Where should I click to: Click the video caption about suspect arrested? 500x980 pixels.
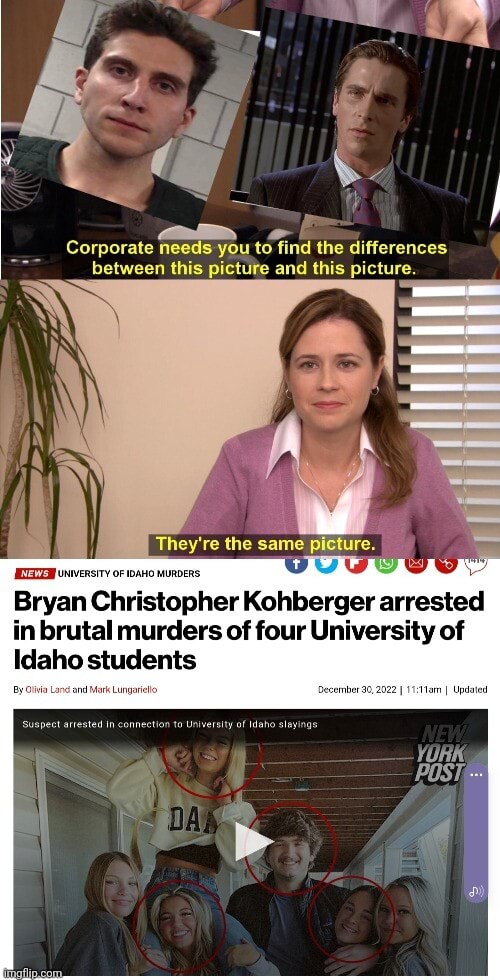pos(170,724)
